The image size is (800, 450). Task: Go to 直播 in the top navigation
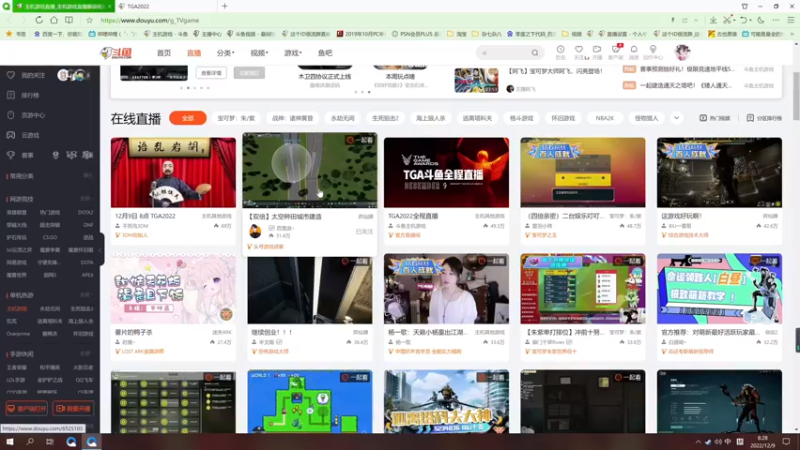pyautogui.click(x=194, y=53)
